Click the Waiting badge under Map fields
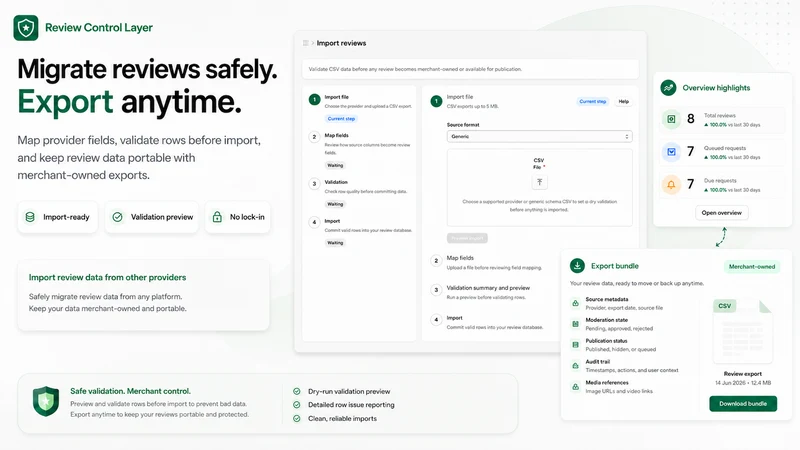Image resolution: width=800 pixels, height=450 pixels. (335, 165)
